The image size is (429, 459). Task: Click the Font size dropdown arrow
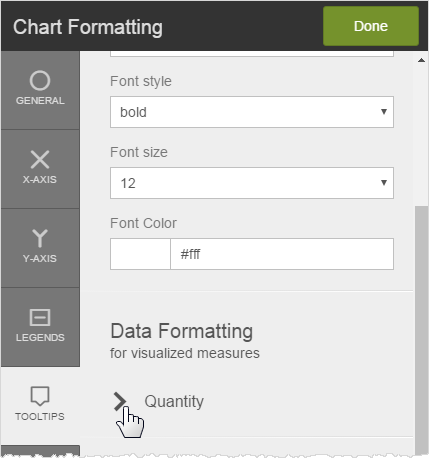(384, 183)
